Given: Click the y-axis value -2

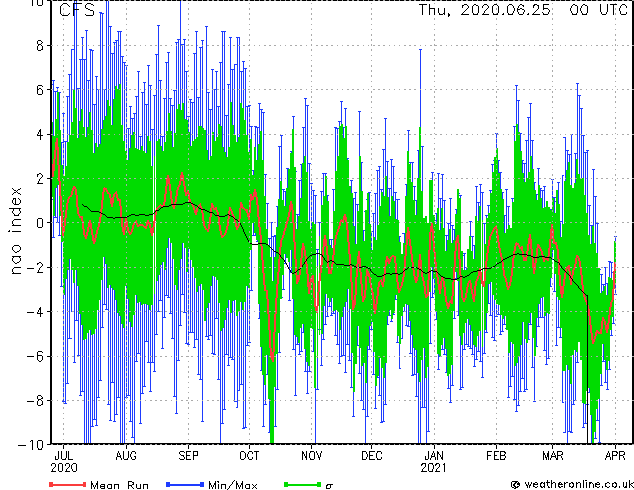Looking at the screenshot, I should (35, 267).
